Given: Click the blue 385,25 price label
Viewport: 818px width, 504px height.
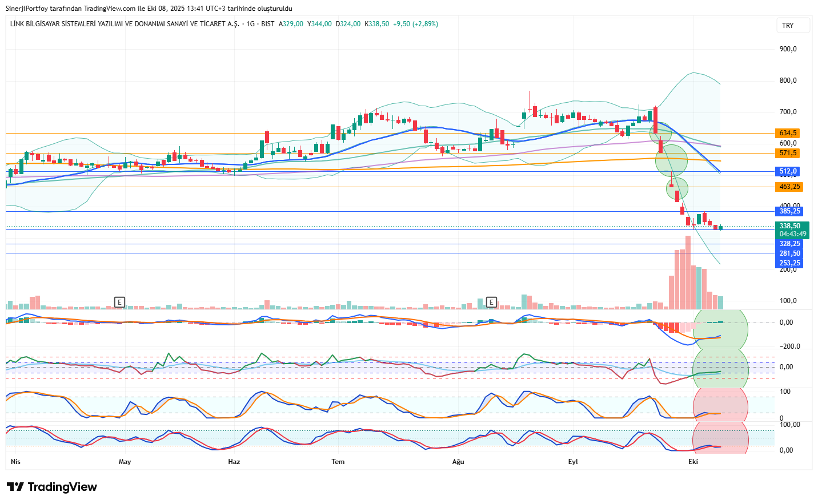Looking at the screenshot, I should point(789,211).
